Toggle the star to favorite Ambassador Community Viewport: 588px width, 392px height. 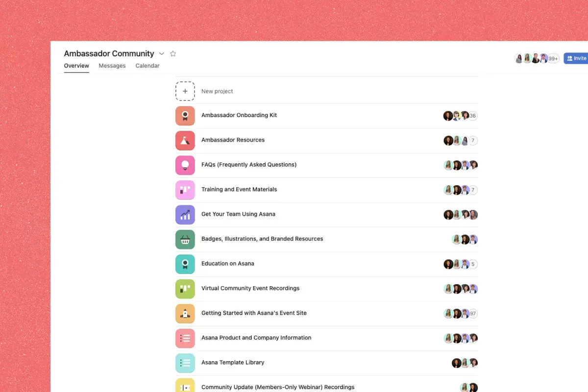pyautogui.click(x=173, y=53)
